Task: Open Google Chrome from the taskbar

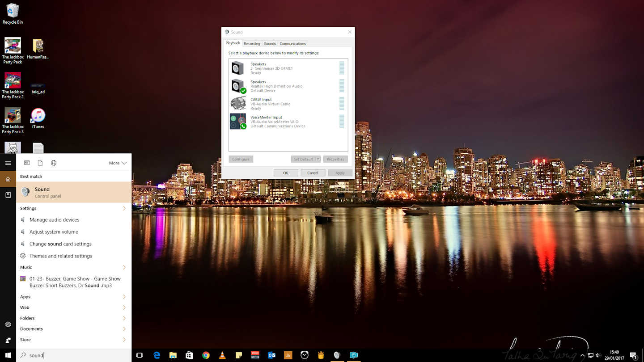Action: [206, 355]
